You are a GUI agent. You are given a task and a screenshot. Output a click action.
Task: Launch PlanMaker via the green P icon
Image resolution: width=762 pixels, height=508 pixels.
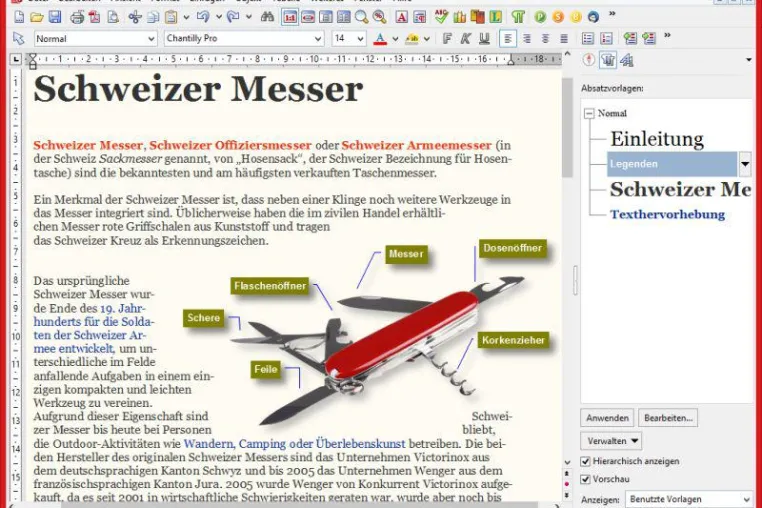pos(540,17)
